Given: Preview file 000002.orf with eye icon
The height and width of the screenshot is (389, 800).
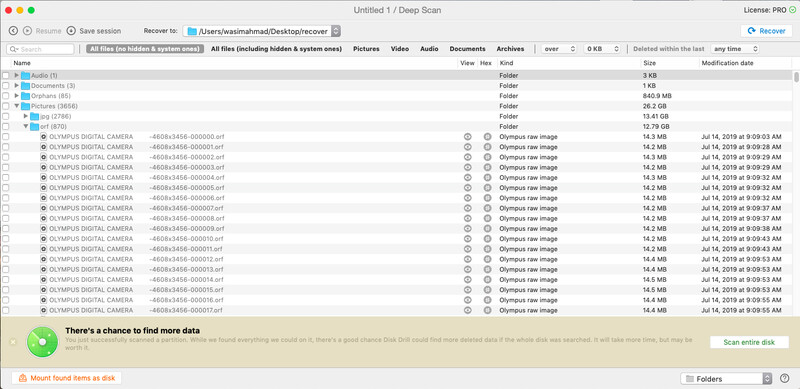Looking at the screenshot, I should pyautogui.click(x=467, y=157).
